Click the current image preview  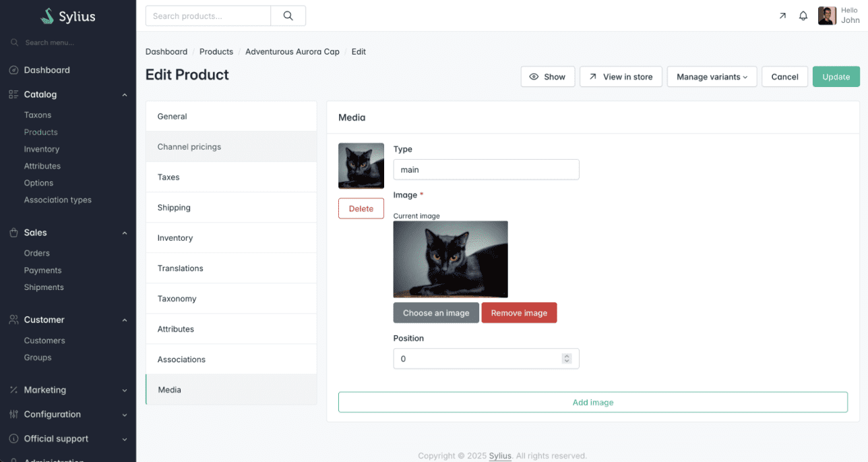point(451,260)
